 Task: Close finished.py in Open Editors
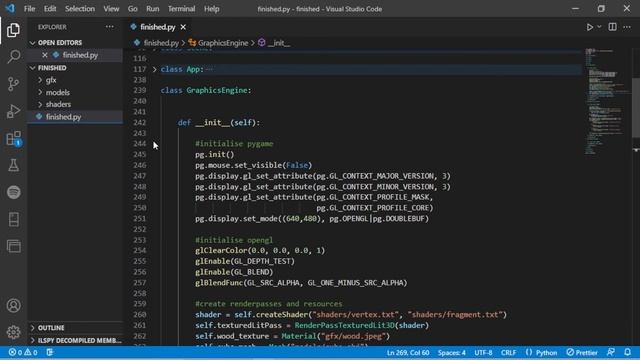pos(44,55)
